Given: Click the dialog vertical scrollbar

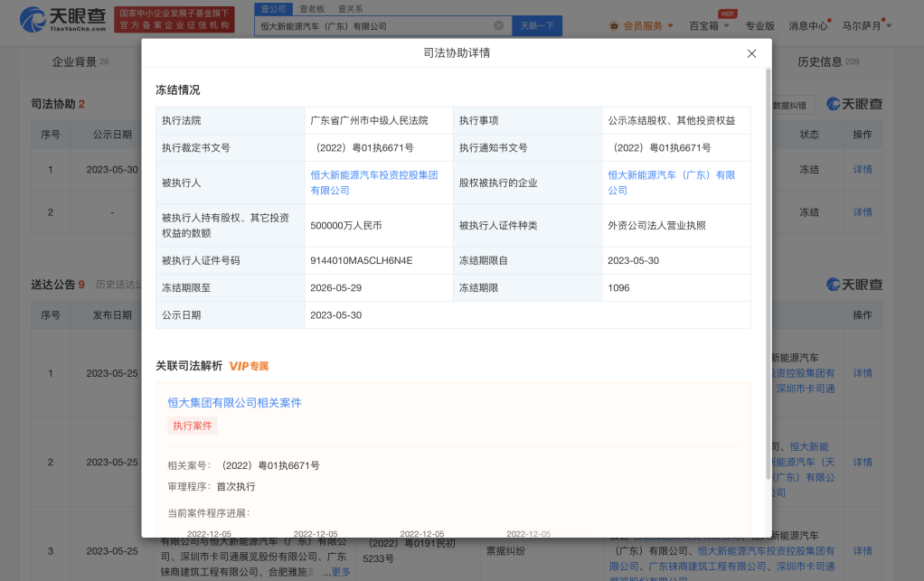Looking at the screenshot, I should 768,274.
